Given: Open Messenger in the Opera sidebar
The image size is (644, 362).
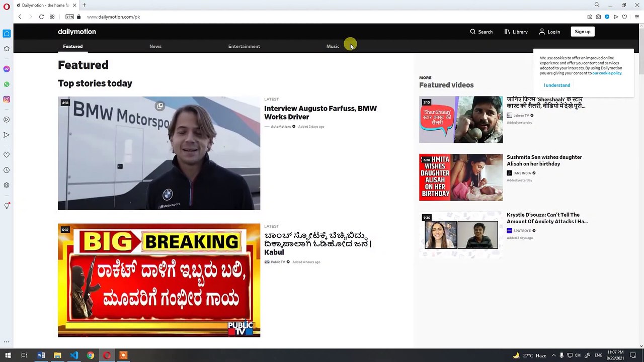Looking at the screenshot, I should (7, 69).
